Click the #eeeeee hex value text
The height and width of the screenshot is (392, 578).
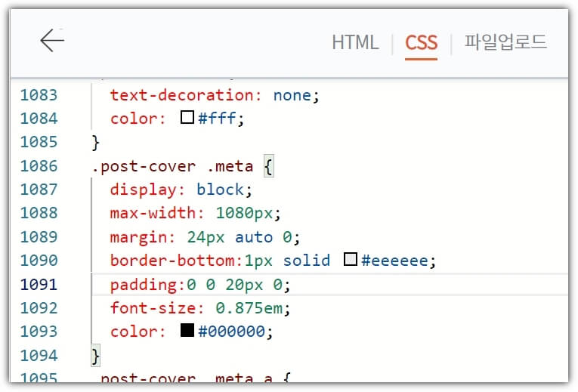click(394, 261)
